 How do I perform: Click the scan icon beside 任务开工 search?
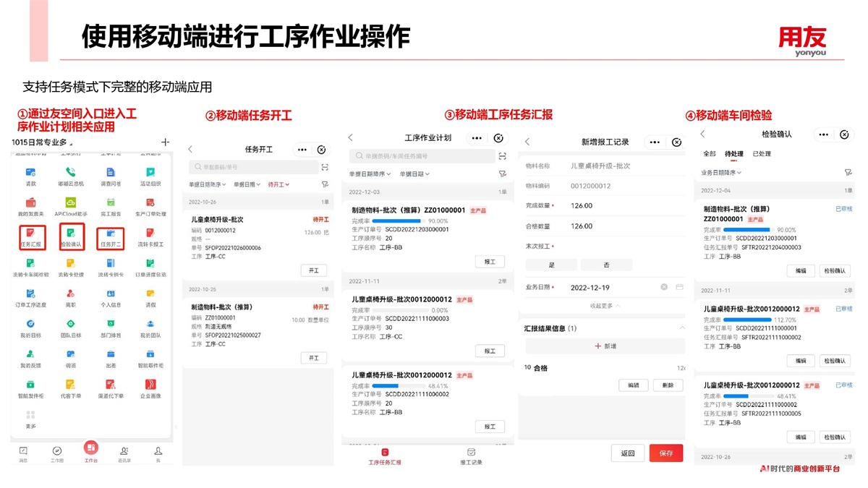[325, 167]
